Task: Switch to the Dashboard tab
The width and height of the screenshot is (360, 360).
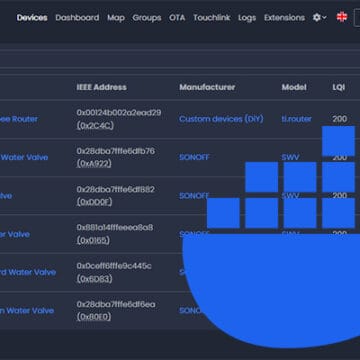Action: pyautogui.click(x=77, y=18)
